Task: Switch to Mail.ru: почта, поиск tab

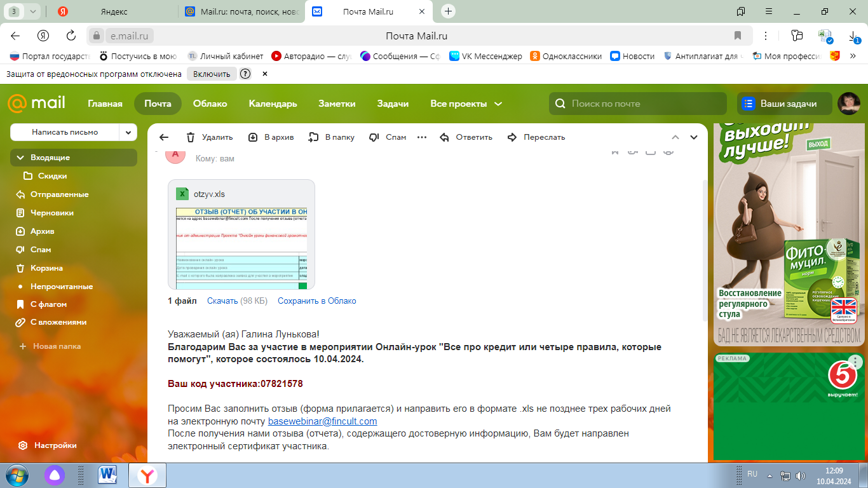Action: 241,11
